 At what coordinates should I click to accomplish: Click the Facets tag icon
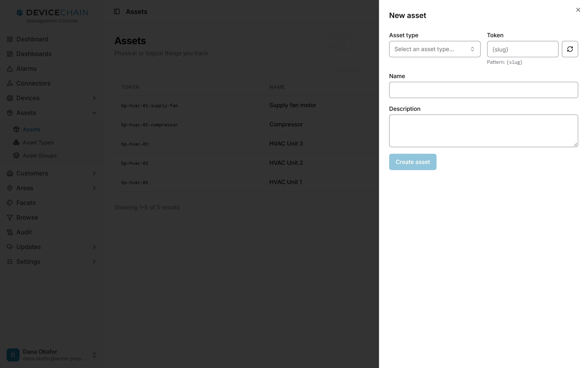click(10, 203)
